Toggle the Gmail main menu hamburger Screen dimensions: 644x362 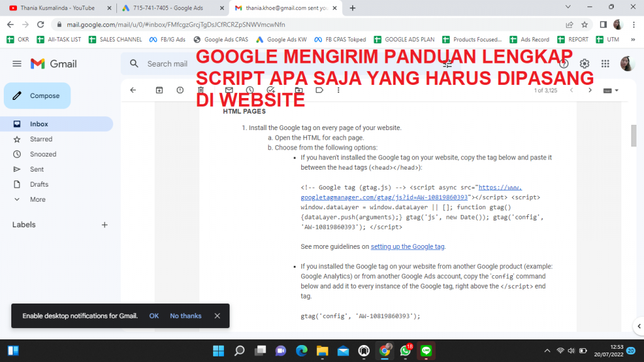(x=17, y=63)
